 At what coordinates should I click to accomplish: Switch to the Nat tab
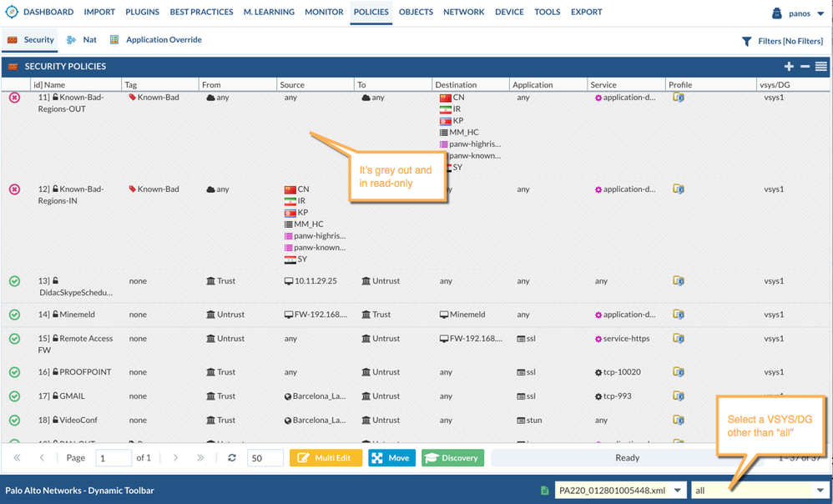pos(82,40)
